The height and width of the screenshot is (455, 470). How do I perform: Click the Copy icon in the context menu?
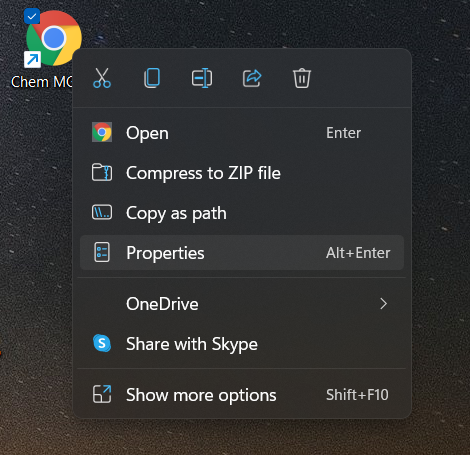[x=152, y=78]
